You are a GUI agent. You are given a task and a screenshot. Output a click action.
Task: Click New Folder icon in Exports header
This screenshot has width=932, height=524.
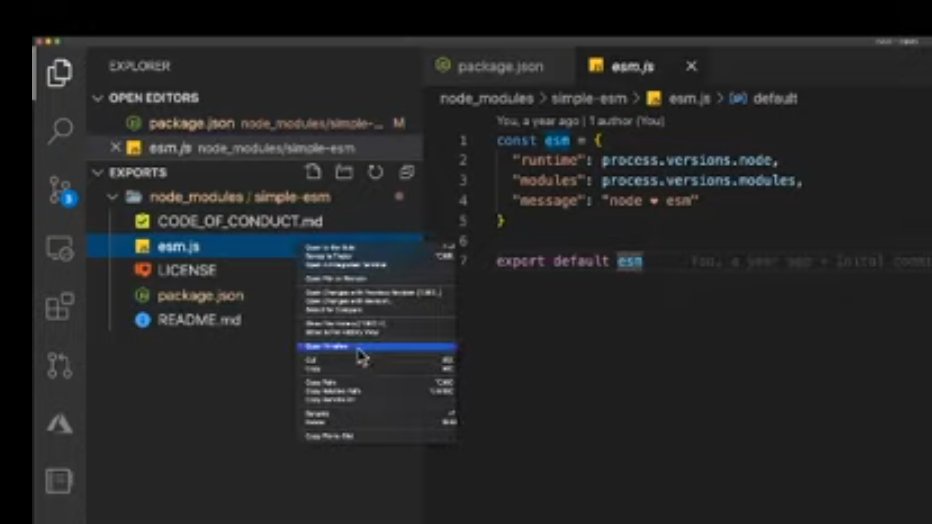[344, 172]
